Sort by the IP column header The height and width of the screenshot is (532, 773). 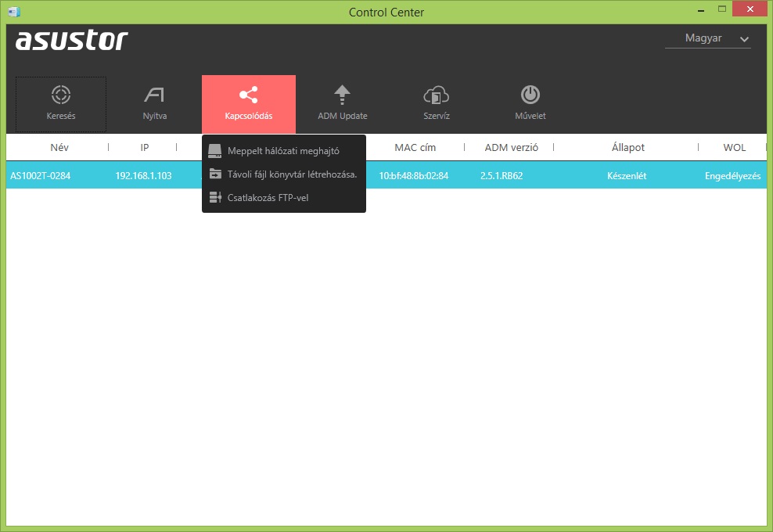coord(145,147)
